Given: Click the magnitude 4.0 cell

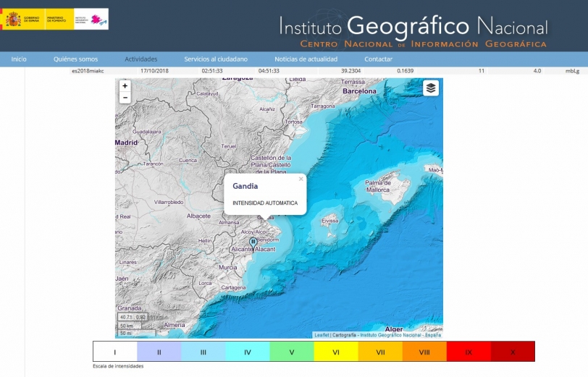Looking at the screenshot, I should coord(537,71).
